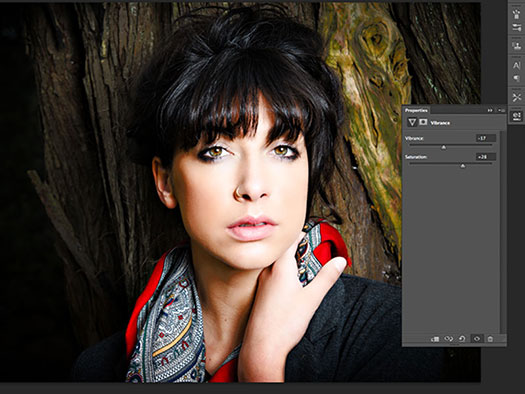This screenshot has width=525, height=394.
Task: Select the layer mask icon in Properties
Action: point(423,122)
